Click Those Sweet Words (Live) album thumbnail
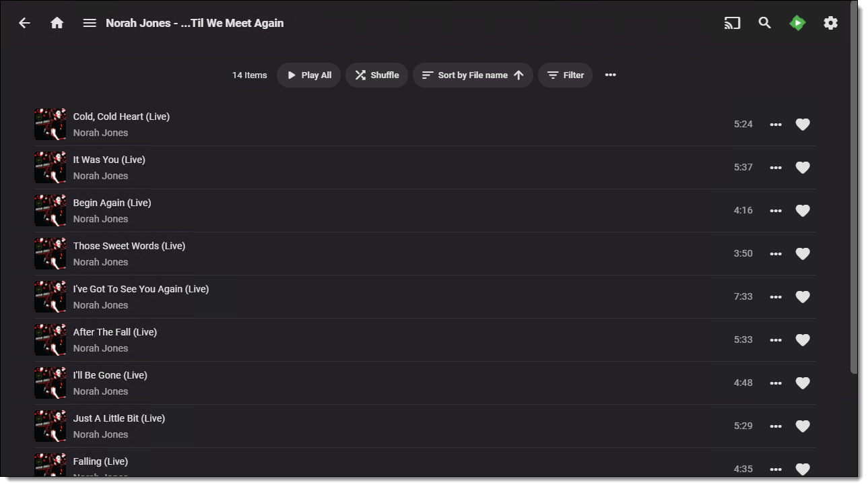Viewport: 868px width, 487px height. 50,253
